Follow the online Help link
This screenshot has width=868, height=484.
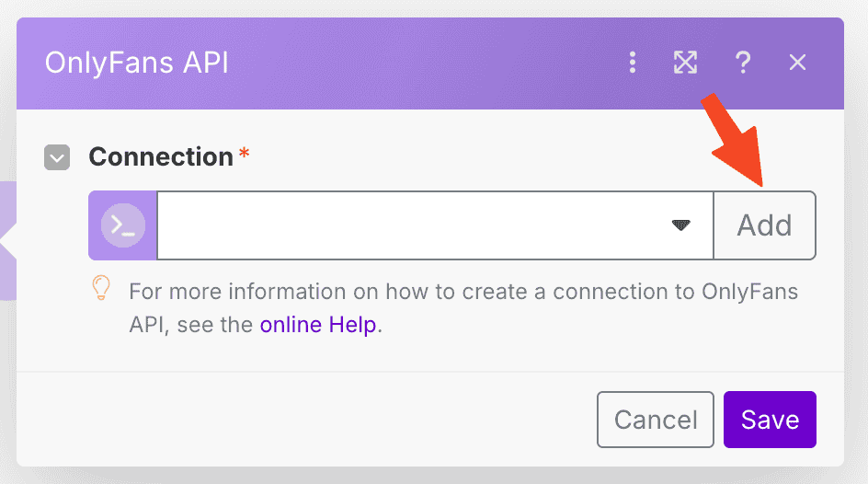point(318,325)
